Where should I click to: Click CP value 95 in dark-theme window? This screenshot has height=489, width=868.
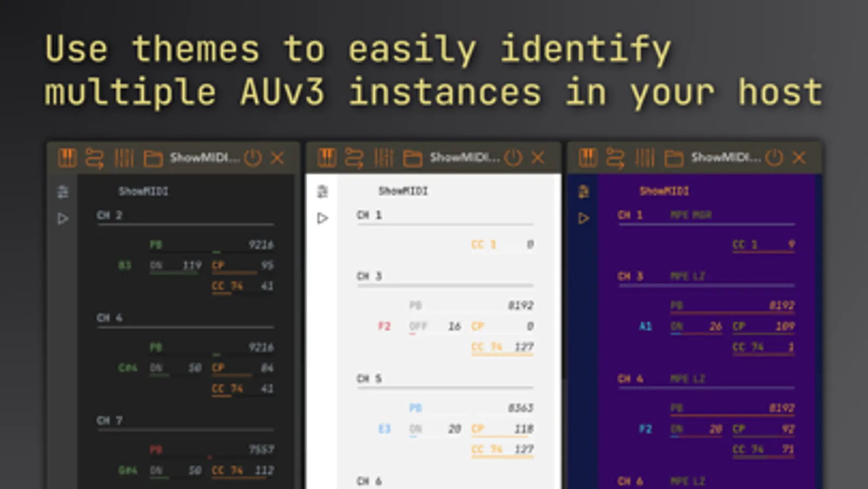click(x=267, y=266)
